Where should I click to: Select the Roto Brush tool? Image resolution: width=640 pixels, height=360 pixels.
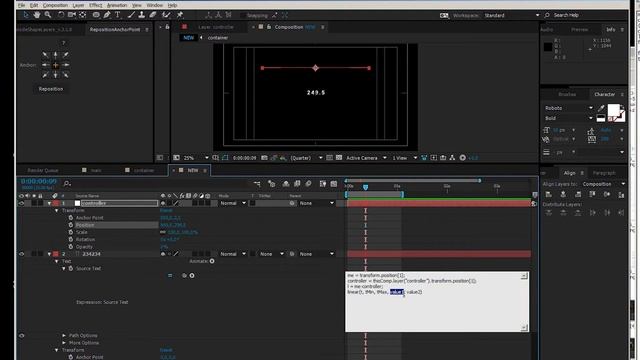point(166,15)
